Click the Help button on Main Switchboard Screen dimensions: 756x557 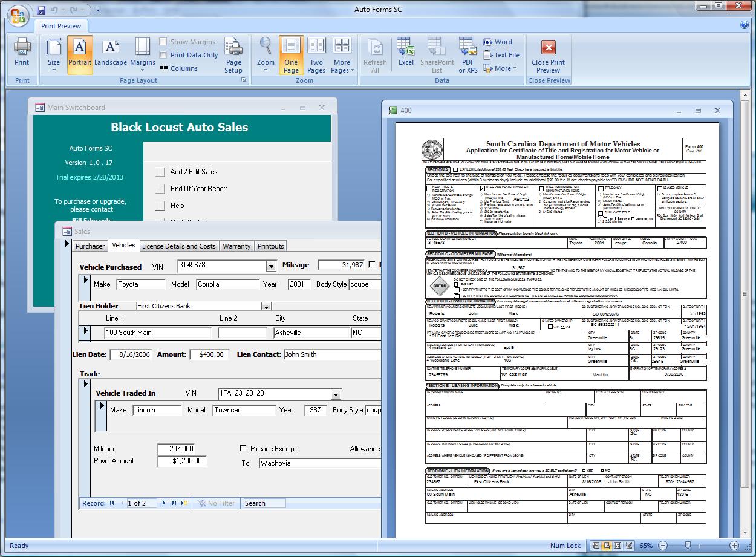(160, 206)
